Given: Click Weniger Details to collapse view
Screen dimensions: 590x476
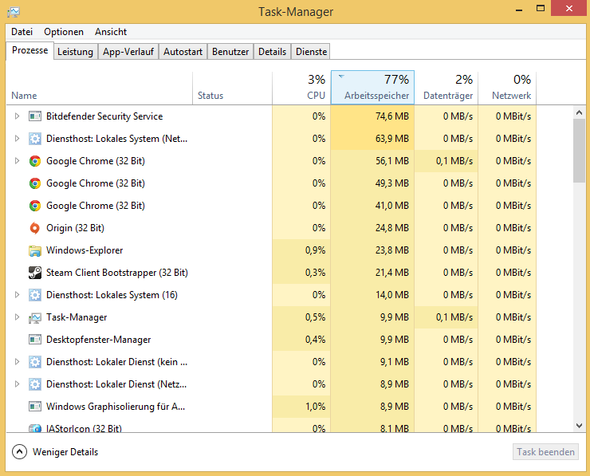Looking at the screenshot, I should point(65,452).
